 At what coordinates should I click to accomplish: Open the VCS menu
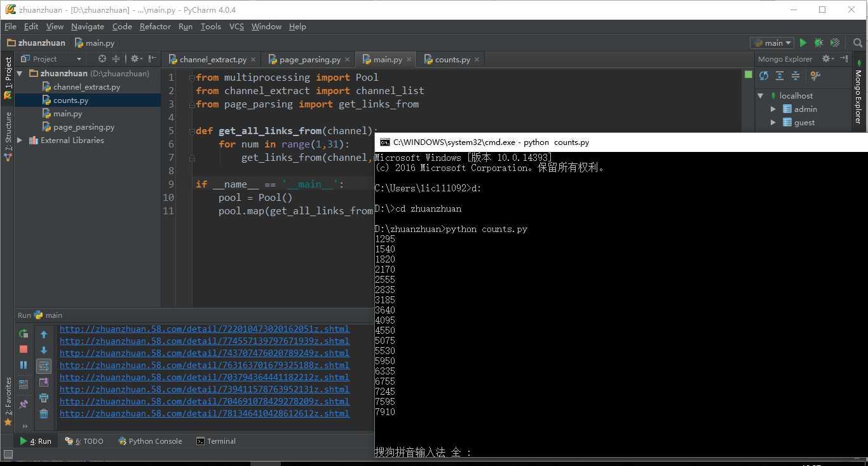(x=236, y=27)
